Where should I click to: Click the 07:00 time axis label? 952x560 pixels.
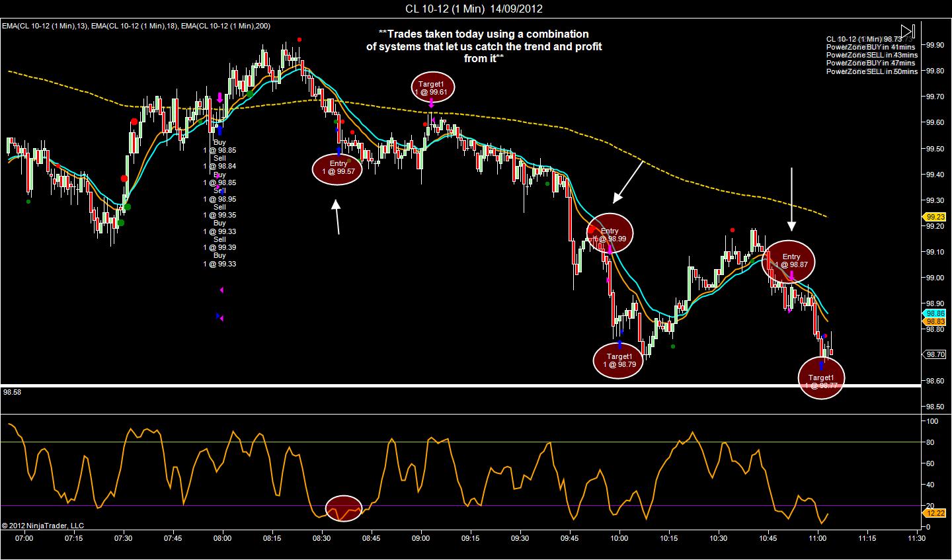(24, 539)
